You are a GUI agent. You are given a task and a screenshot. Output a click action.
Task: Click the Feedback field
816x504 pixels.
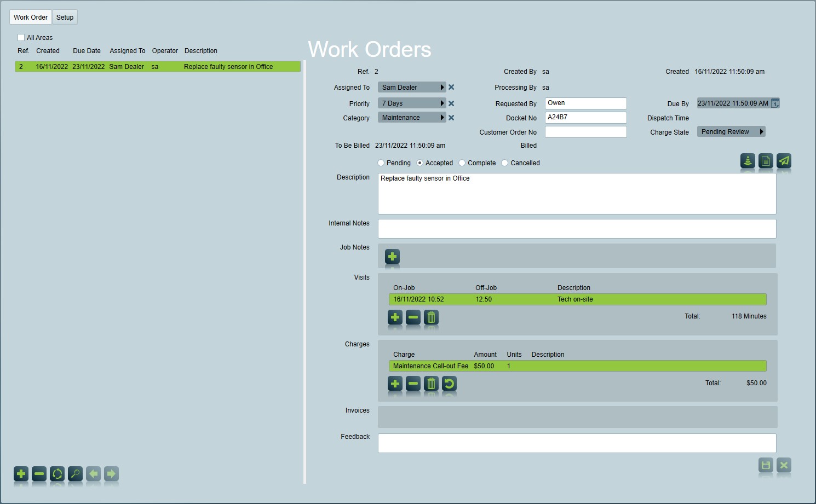[x=577, y=443]
